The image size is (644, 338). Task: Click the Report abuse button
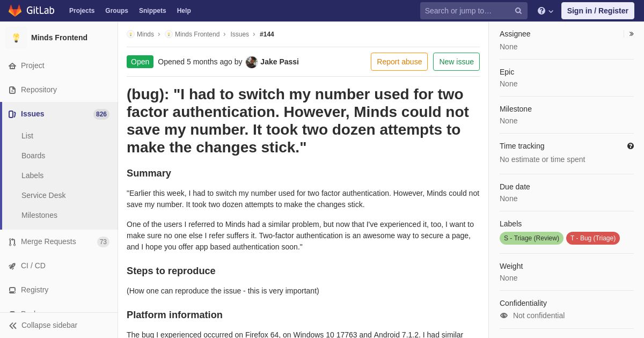click(x=399, y=62)
